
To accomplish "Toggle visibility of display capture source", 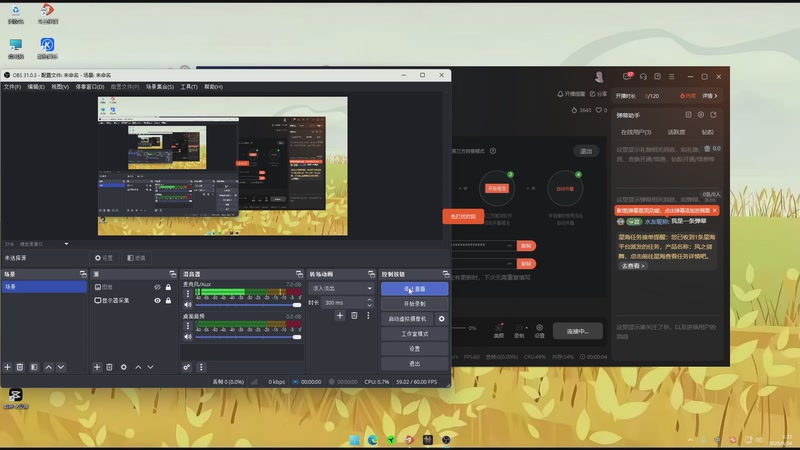I will click(x=157, y=301).
